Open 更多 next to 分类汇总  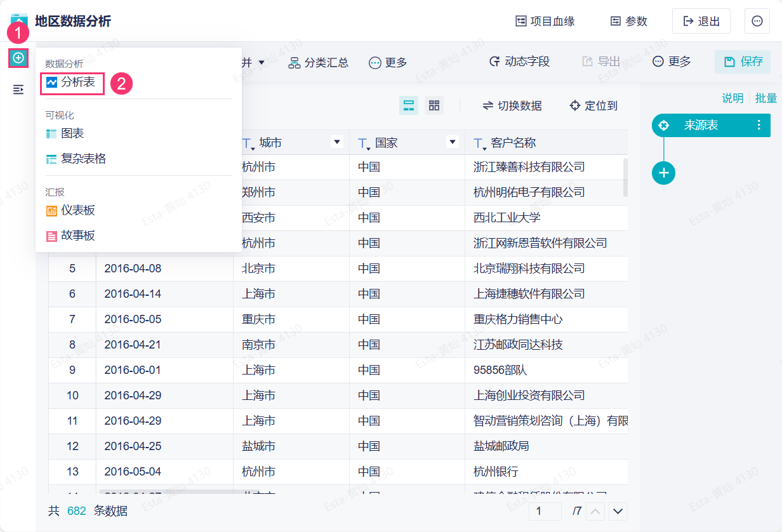pos(388,62)
